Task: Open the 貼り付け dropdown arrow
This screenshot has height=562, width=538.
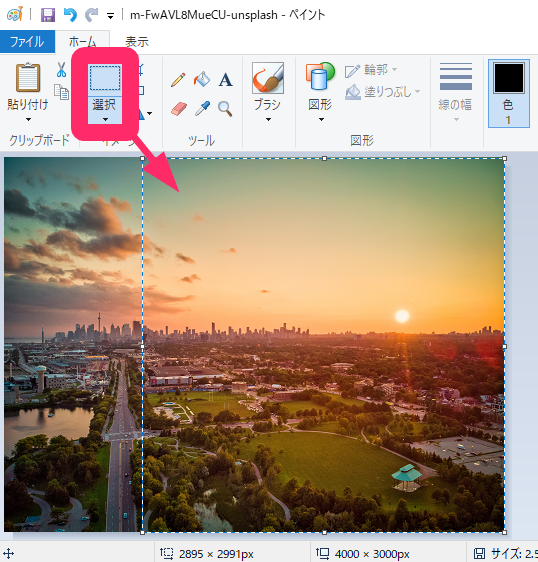Action: 28,119
